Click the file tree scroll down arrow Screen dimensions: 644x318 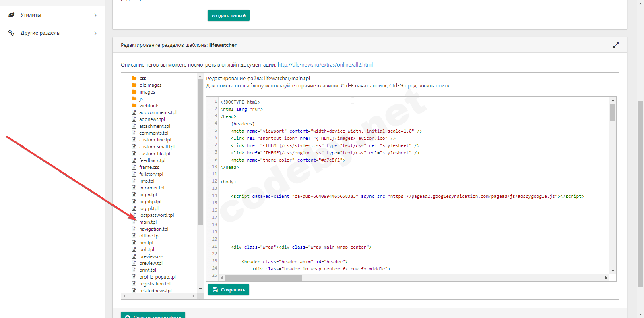[200, 289]
